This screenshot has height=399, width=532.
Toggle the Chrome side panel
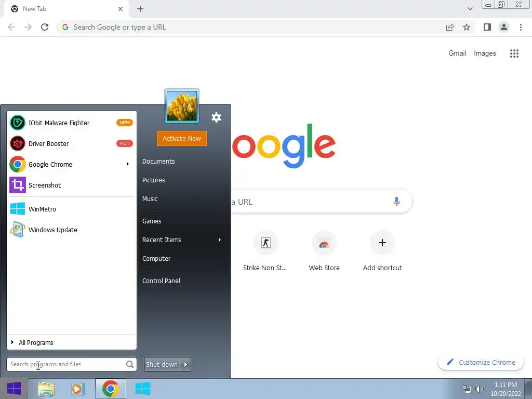tap(487, 27)
